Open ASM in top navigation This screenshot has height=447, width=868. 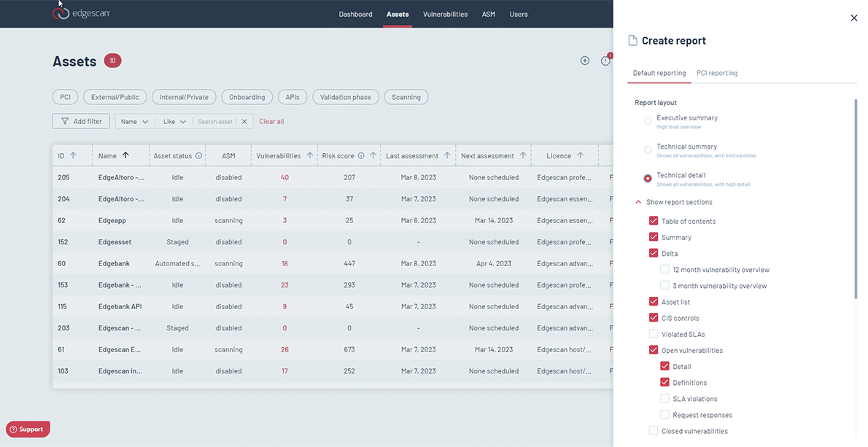pos(488,14)
